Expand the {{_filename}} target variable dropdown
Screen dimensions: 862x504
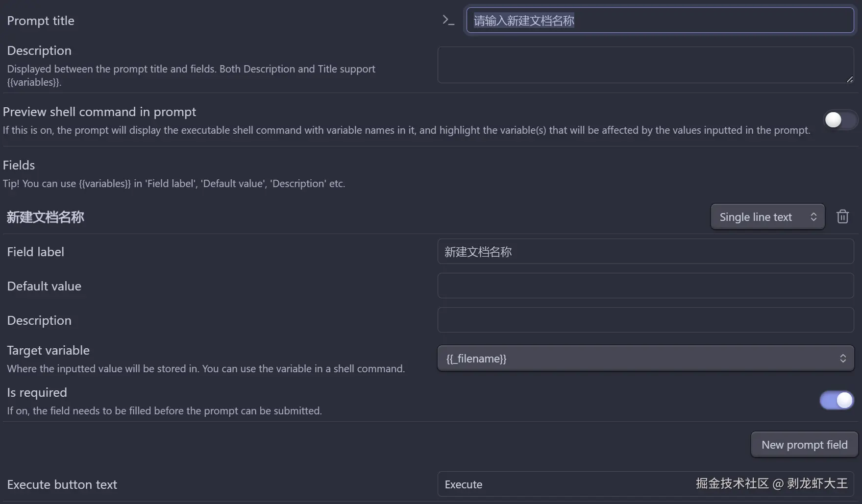point(645,359)
